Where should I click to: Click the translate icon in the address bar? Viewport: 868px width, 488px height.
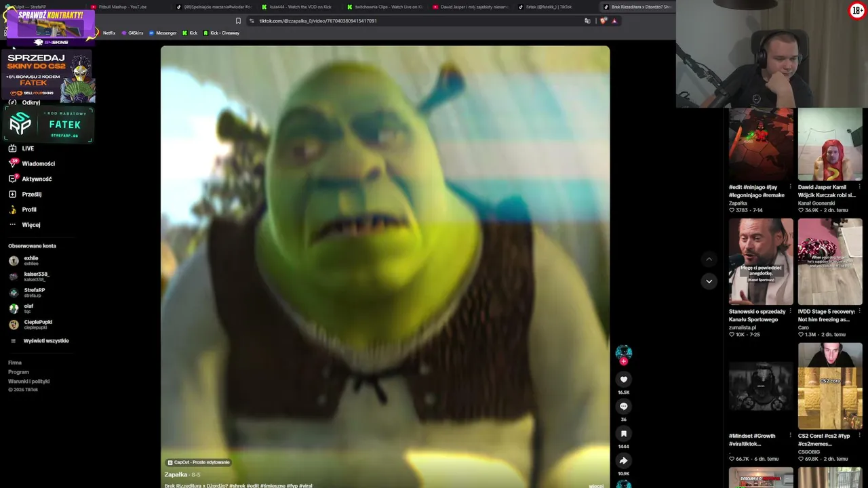point(587,21)
